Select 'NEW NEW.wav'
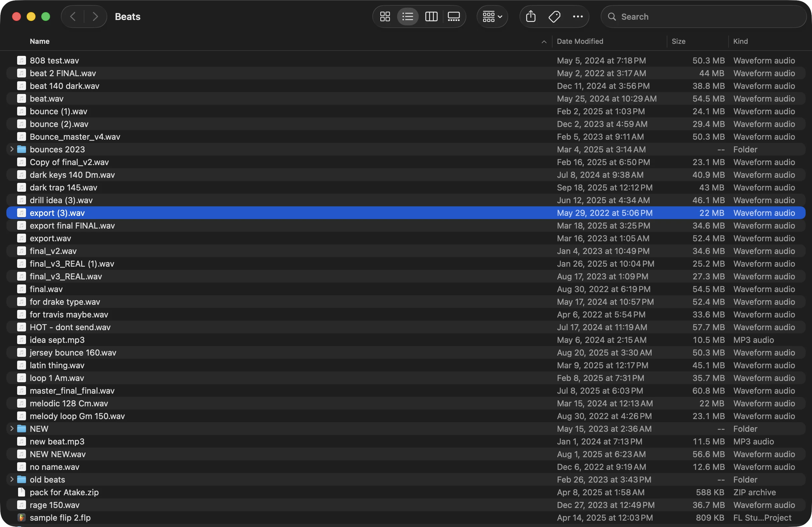This screenshot has width=812, height=527. [x=406, y=454]
